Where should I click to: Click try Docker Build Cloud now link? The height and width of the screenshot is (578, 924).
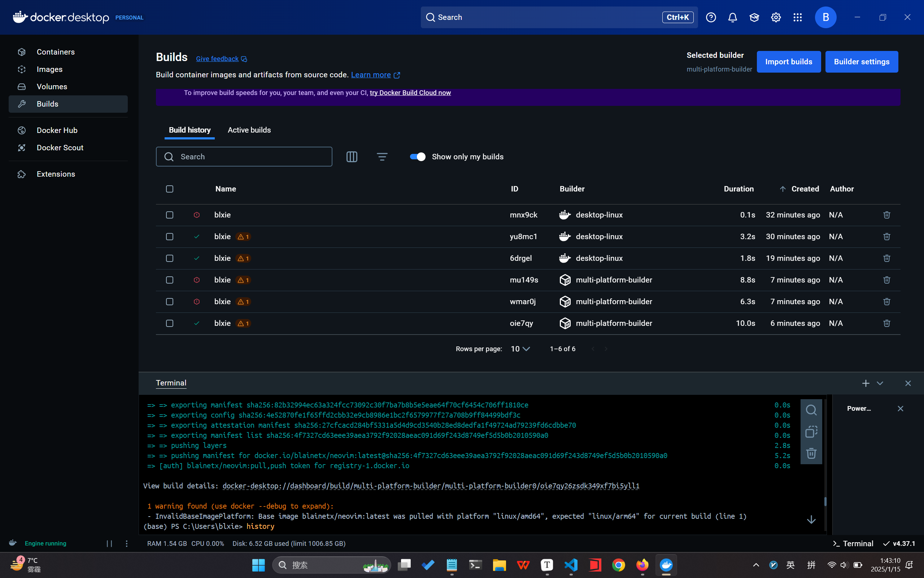pyautogui.click(x=410, y=93)
